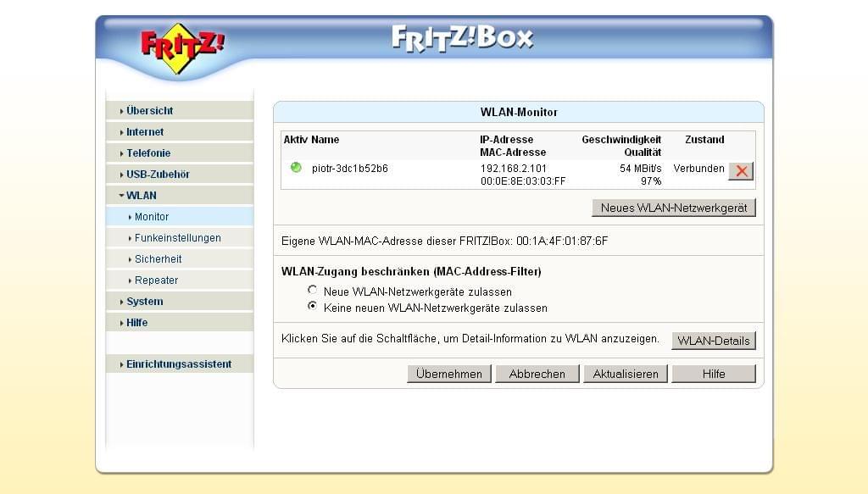
Task: Collapse the WLAN menu section
Action: [141, 196]
